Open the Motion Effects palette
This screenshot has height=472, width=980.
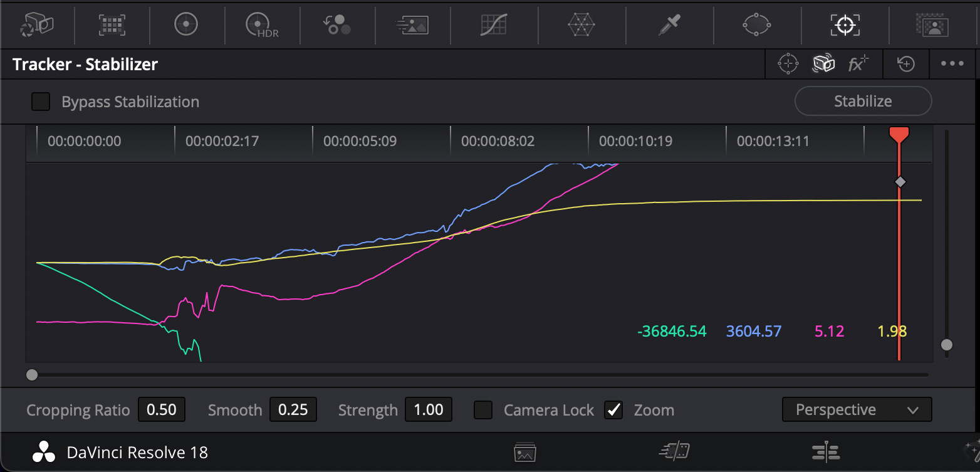click(412, 25)
